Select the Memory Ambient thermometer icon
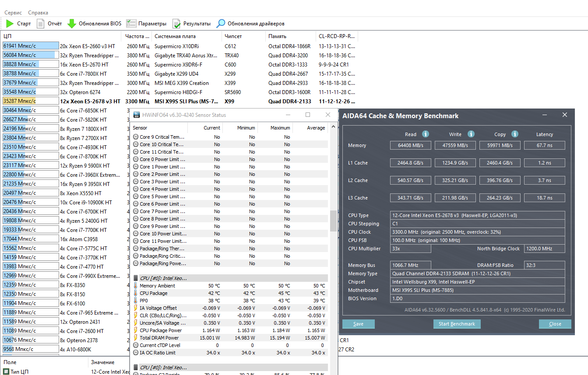This screenshot has height=375, width=588. coord(136,286)
